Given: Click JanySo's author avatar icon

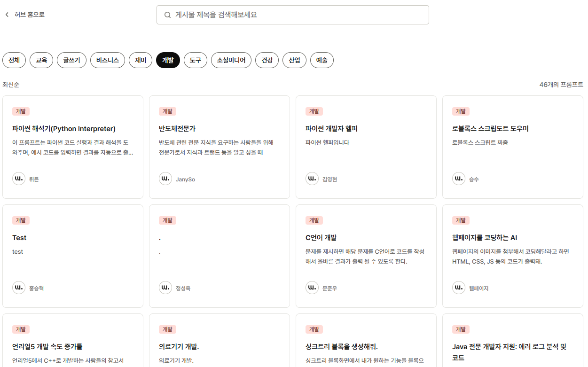Looking at the screenshot, I should [x=165, y=179].
